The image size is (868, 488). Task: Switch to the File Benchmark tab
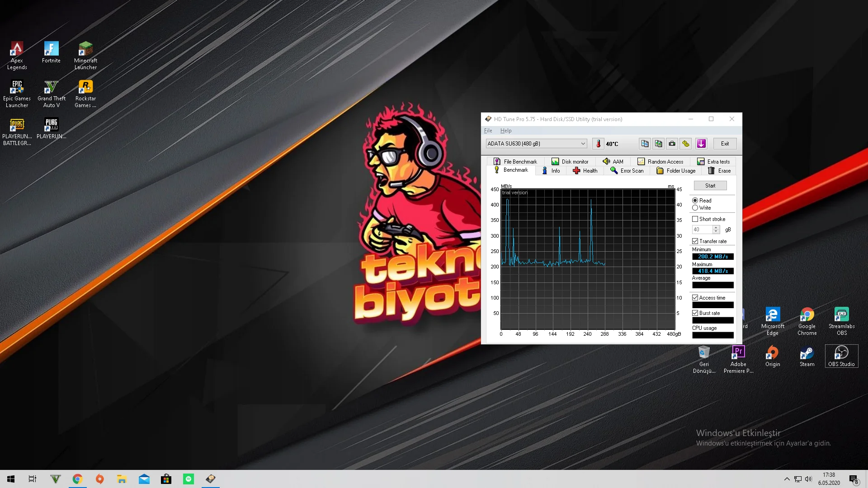click(x=515, y=161)
